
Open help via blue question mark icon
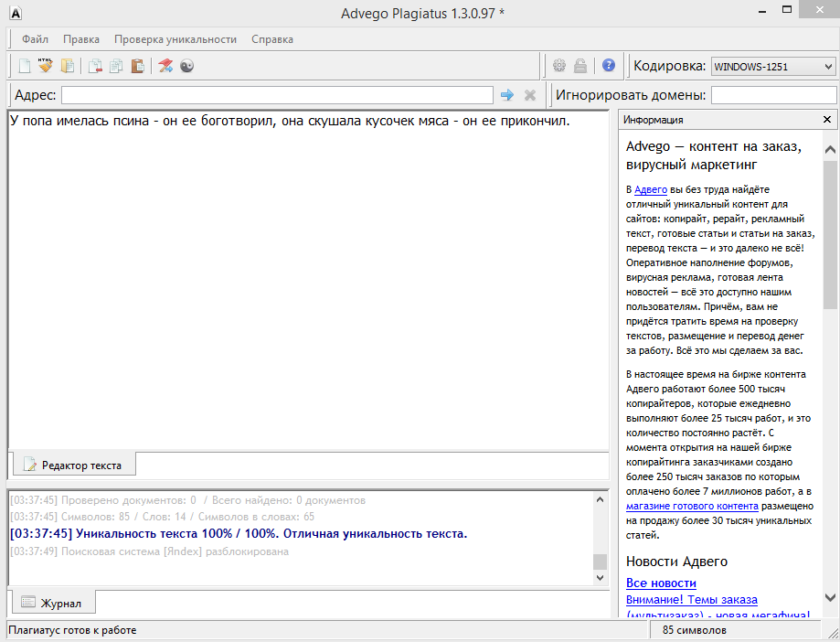[x=608, y=66]
